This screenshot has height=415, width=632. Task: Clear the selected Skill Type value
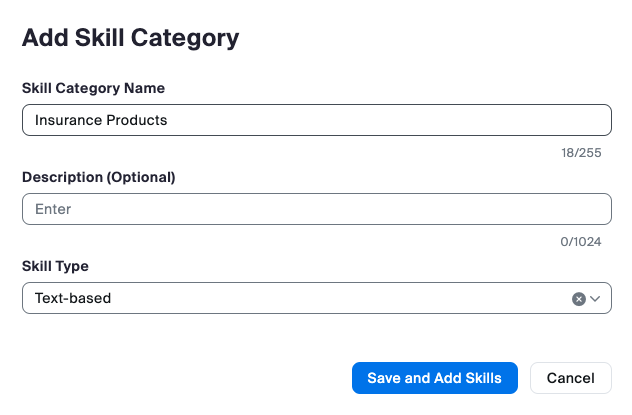578,298
